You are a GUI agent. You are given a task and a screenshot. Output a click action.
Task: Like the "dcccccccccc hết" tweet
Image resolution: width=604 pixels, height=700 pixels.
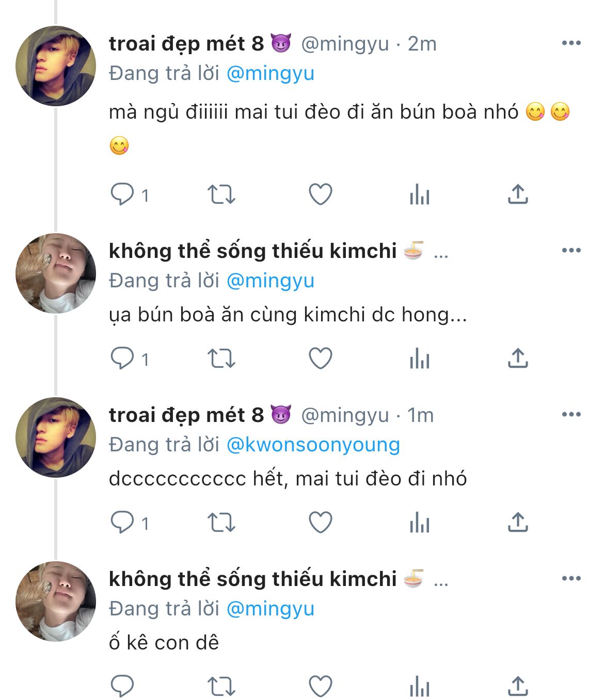pos(320,523)
